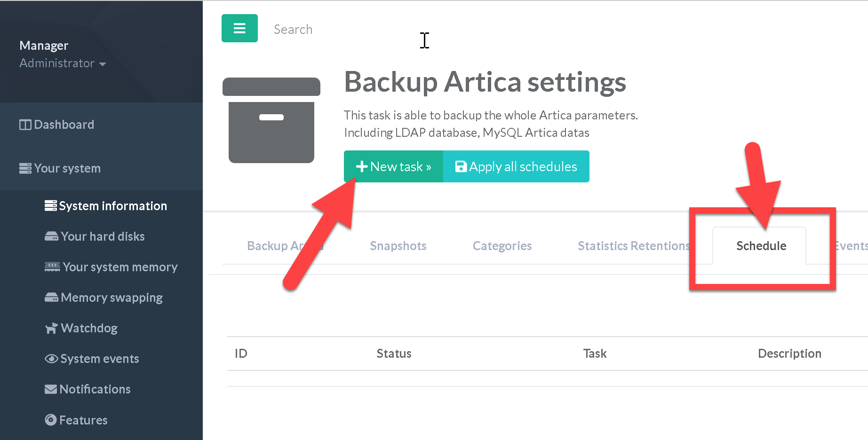Screen dimensions: 868x440
Task: Click the Your system memory icon
Action: click(x=52, y=267)
